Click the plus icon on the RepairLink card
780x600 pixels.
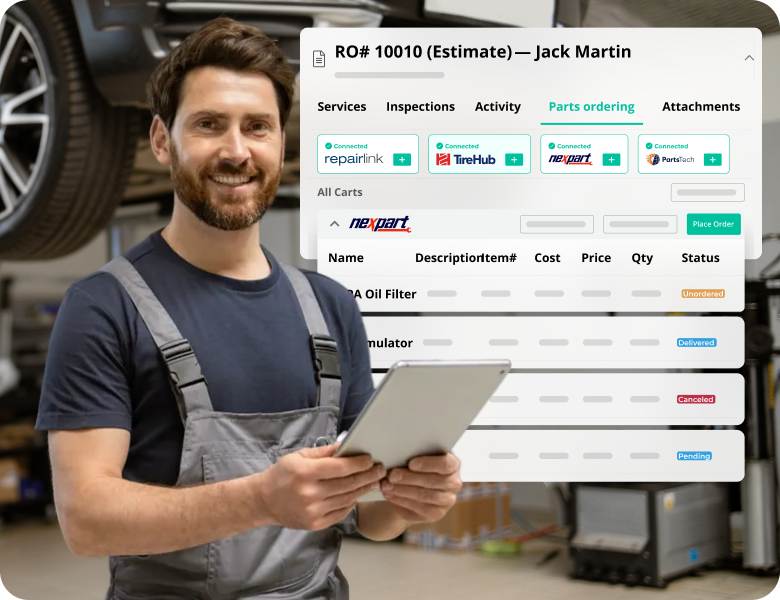[x=402, y=159]
